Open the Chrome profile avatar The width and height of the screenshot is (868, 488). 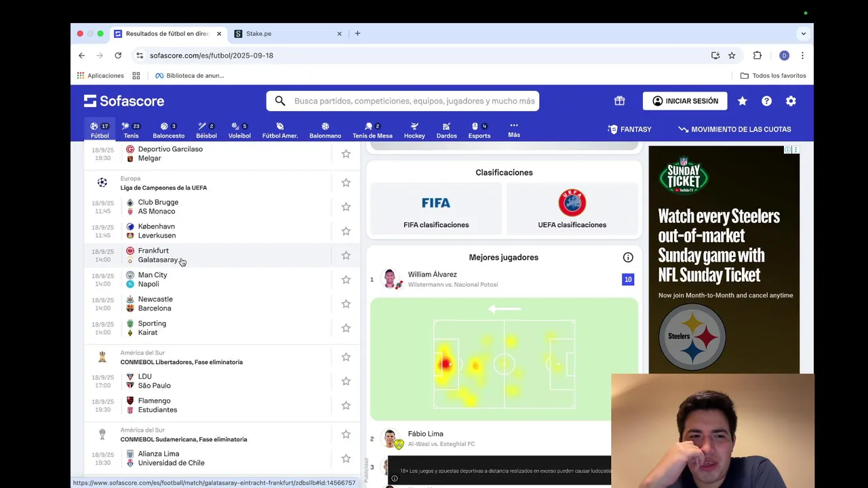pyautogui.click(x=784, y=56)
